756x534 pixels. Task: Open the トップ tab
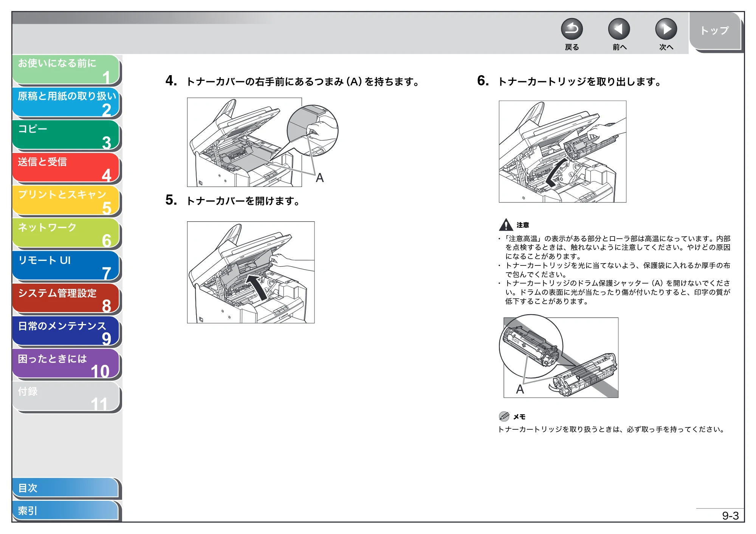pyautogui.click(x=715, y=31)
